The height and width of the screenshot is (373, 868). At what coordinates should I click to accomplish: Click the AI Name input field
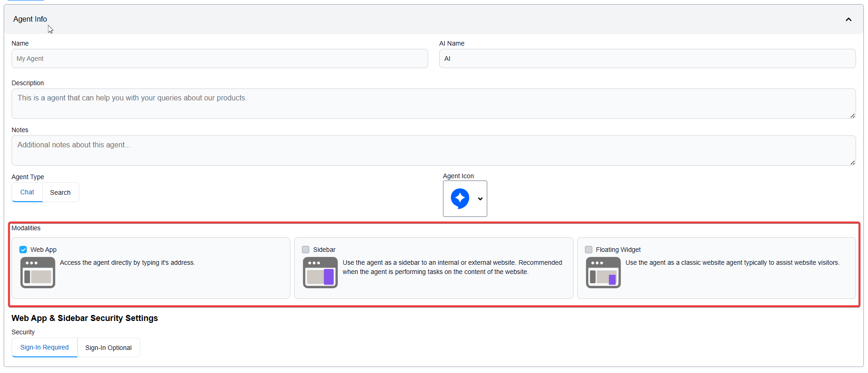point(647,58)
